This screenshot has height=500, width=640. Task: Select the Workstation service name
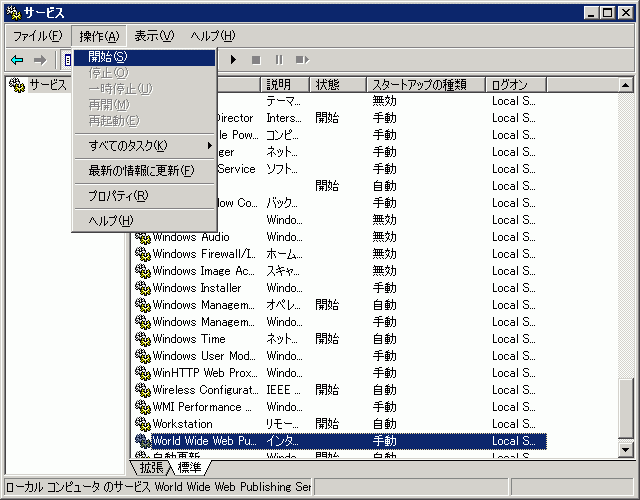point(182,424)
